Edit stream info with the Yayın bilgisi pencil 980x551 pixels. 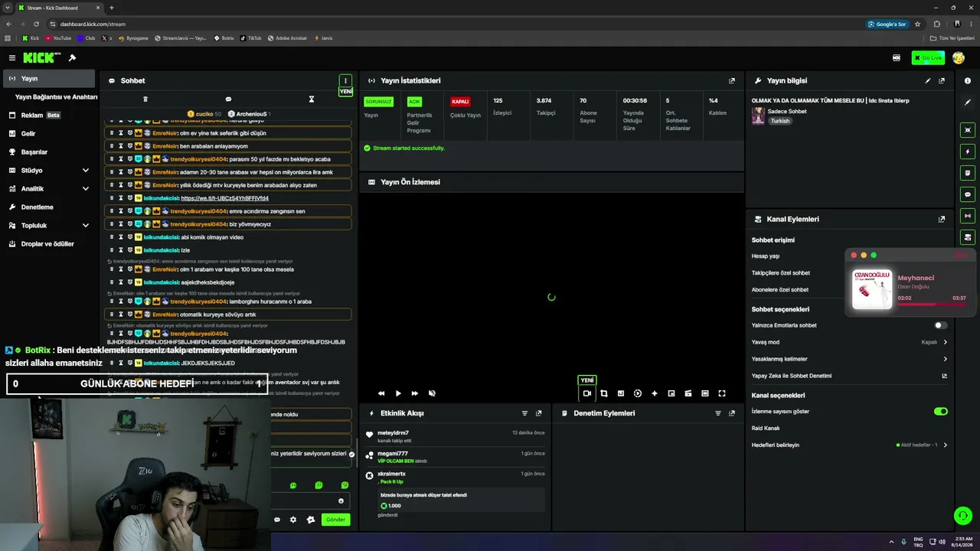[x=928, y=80]
